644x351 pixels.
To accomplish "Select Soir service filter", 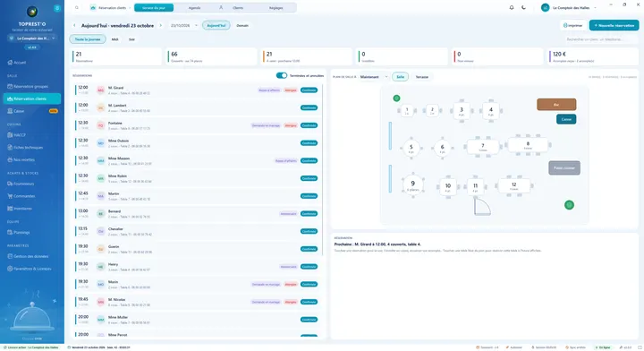I will click(x=131, y=39).
